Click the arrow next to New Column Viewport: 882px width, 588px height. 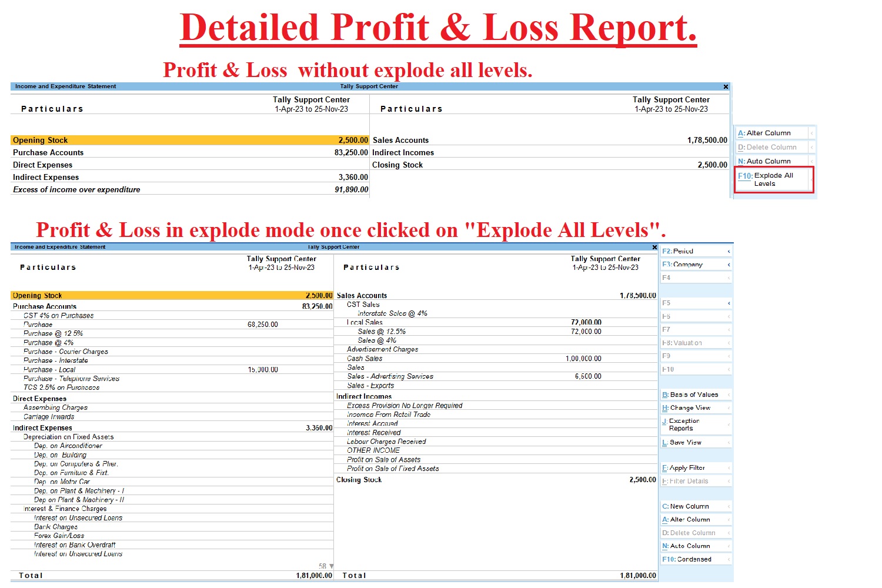(x=729, y=506)
